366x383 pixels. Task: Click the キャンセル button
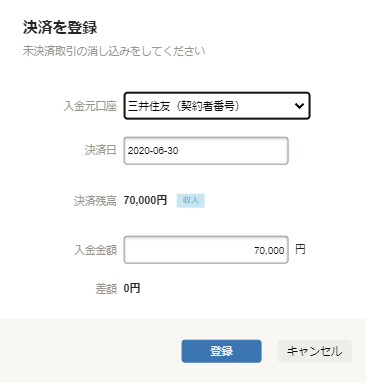[x=314, y=351]
